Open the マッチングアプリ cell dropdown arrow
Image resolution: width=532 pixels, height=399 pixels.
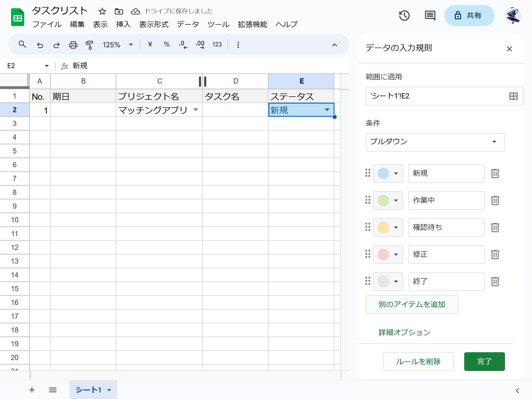pyautogui.click(x=196, y=110)
